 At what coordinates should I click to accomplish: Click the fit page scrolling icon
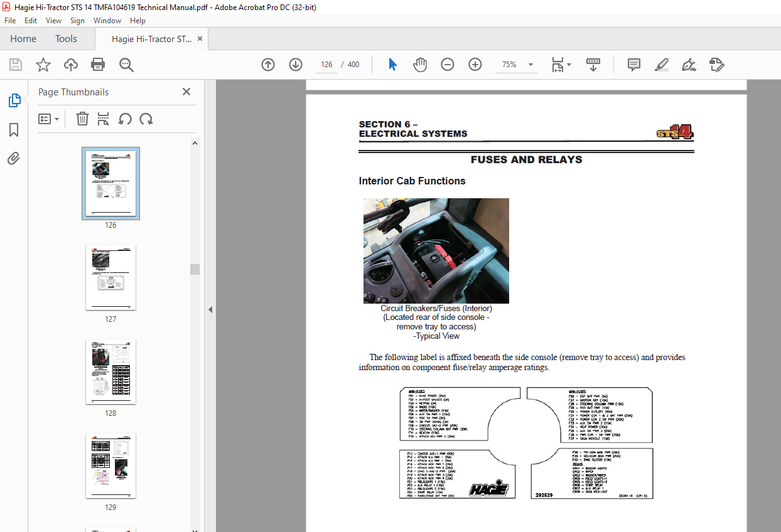click(557, 65)
